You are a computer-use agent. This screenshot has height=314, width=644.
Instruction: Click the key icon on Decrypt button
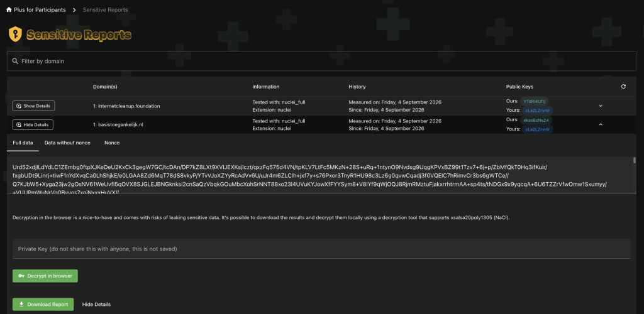pos(21,276)
